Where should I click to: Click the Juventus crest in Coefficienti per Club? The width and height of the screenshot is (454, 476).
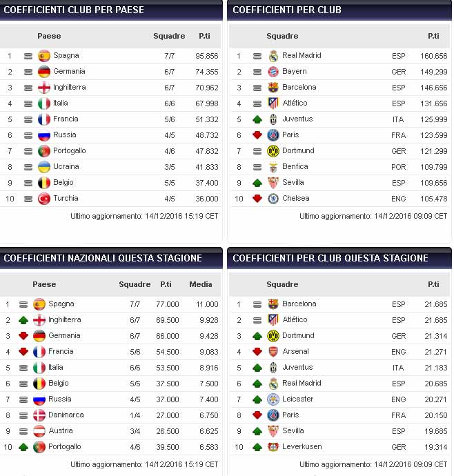[273, 119]
